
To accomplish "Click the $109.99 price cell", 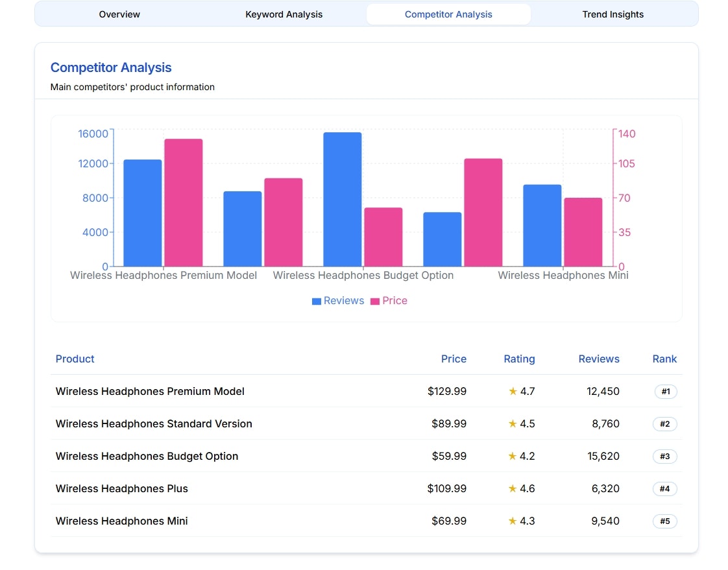I will pyautogui.click(x=446, y=489).
